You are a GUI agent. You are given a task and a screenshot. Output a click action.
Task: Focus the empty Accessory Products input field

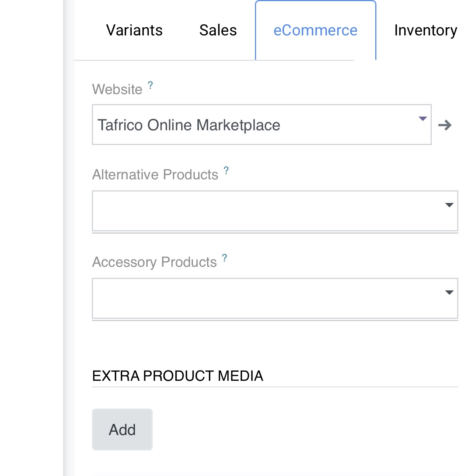pos(266,298)
